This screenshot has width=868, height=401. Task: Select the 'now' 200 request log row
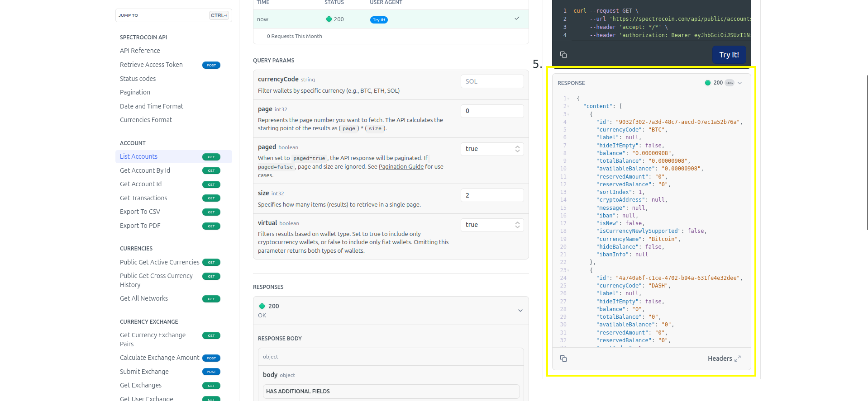point(391,19)
